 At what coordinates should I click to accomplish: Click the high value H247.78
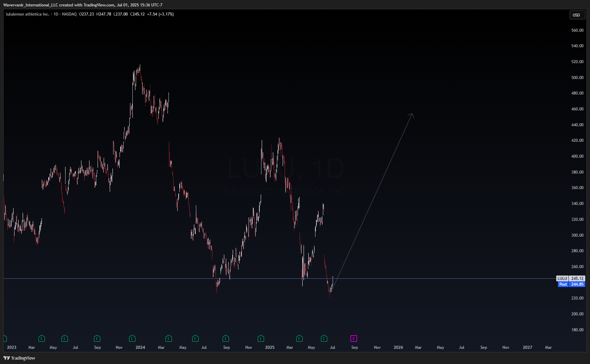(104, 14)
